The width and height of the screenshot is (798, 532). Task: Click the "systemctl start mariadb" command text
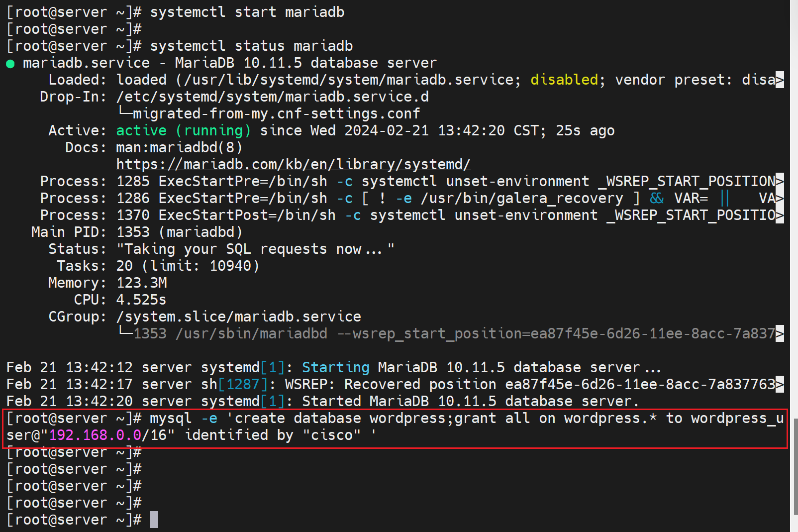click(x=247, y=12)
